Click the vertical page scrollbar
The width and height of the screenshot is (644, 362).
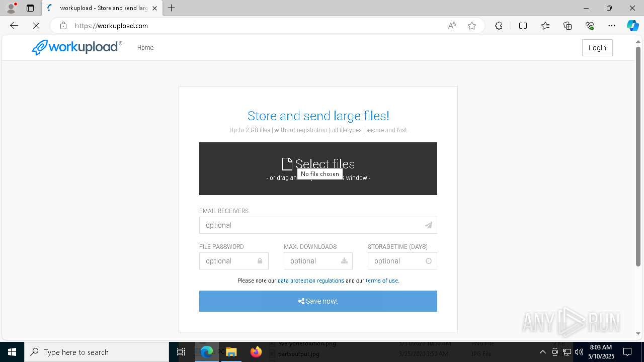click(x=638, y=156)
